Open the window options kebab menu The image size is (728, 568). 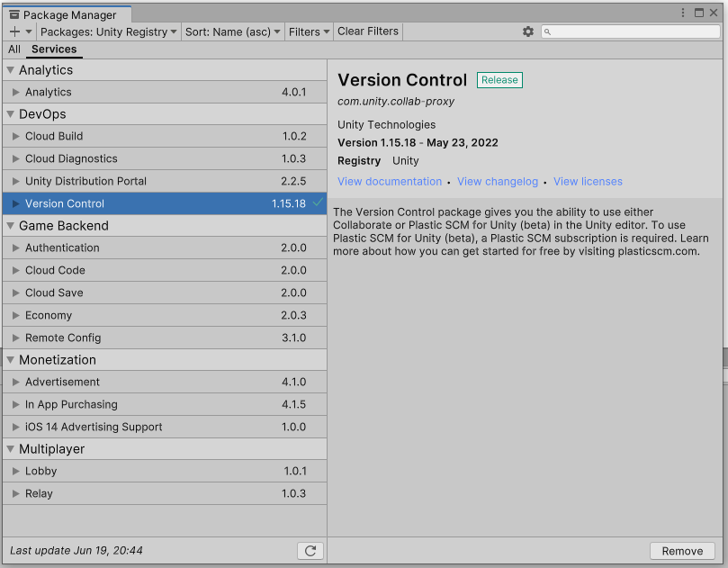click(683, 13)
